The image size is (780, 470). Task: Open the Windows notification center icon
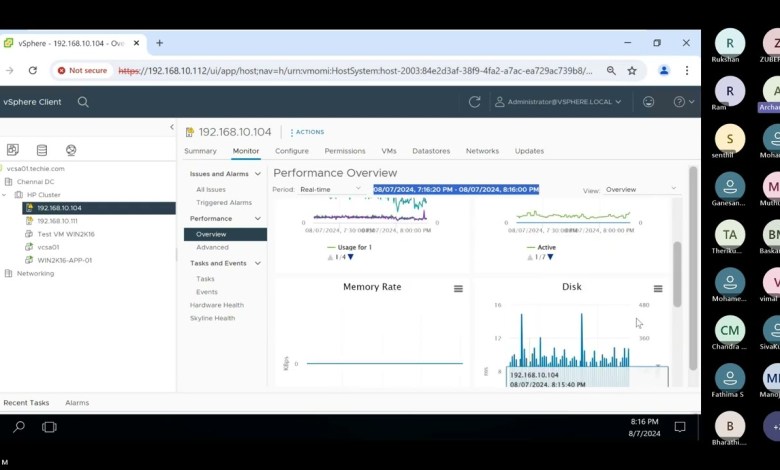(x=680, y=427)
